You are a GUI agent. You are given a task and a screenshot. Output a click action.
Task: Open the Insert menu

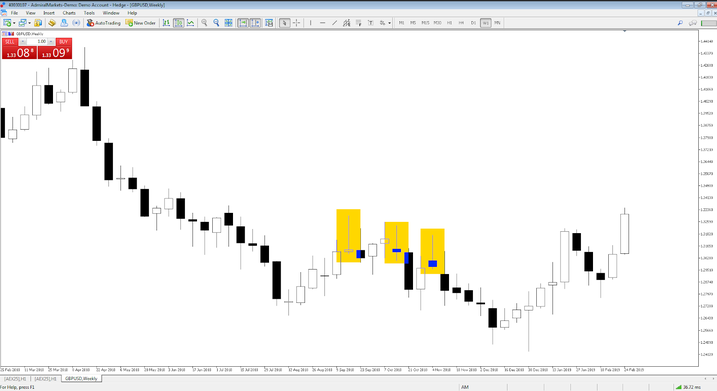[48, 13]
